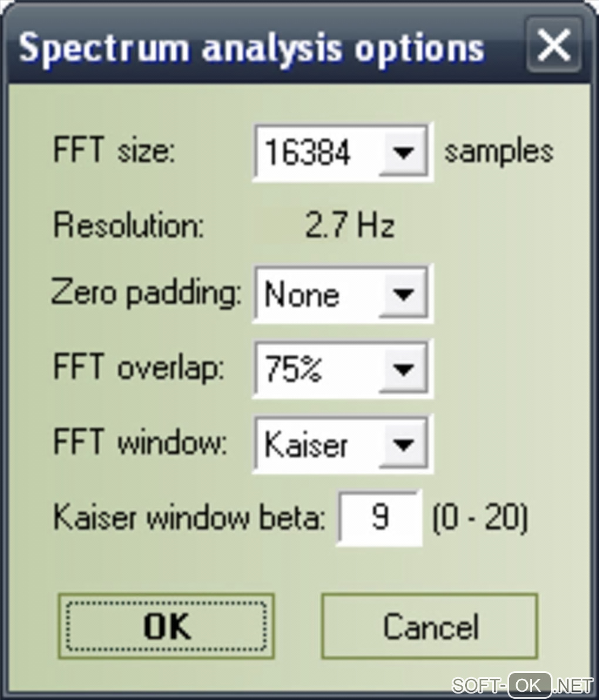This screenshot has width=599, height=700.
Task: Click the "FFT window:" label
Action: [x=140, y=443]
